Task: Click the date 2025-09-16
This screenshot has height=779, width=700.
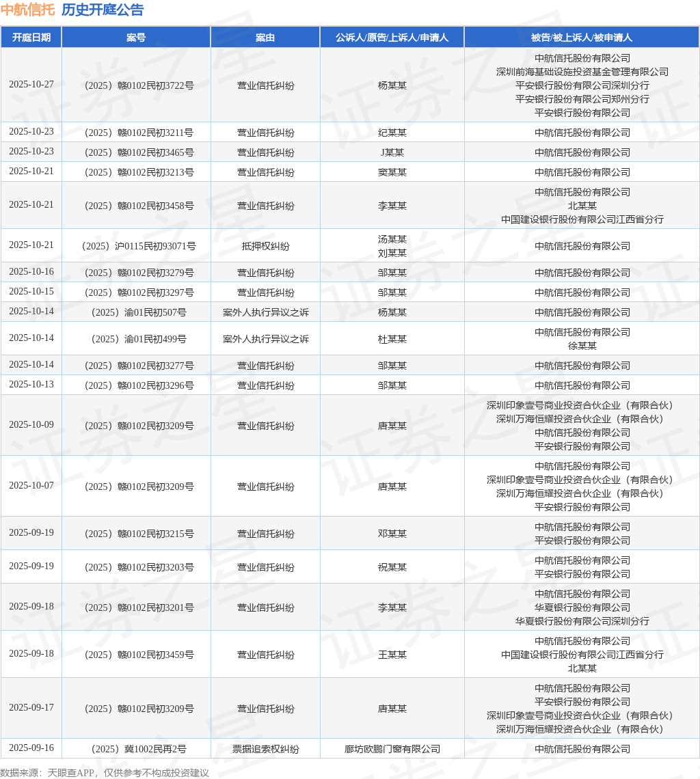Action: tap(31, 748)
